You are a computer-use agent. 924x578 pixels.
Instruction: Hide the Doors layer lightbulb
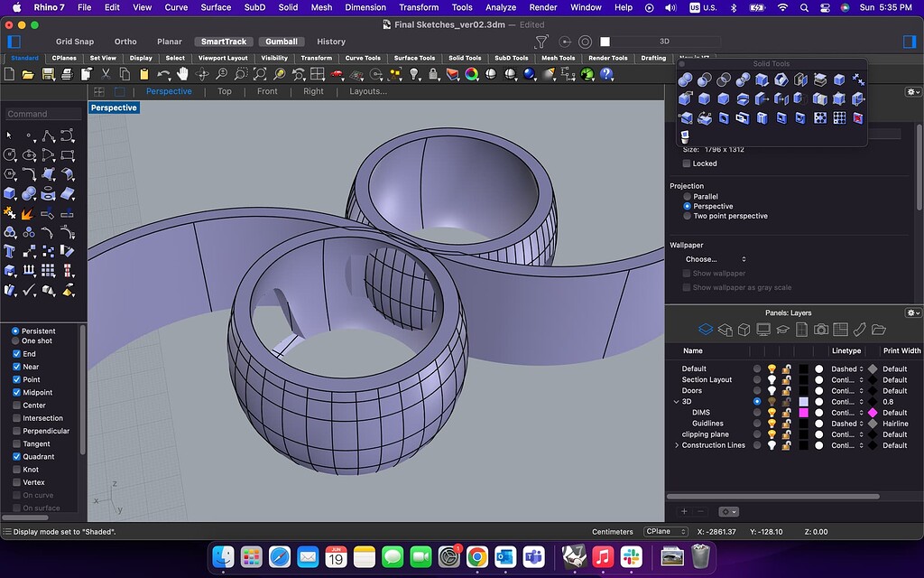772,390
